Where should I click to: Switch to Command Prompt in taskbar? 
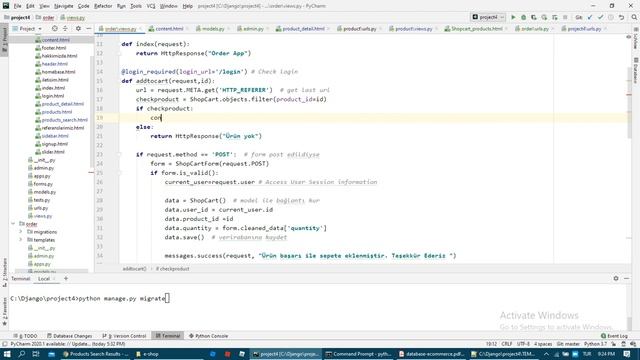[x=359, y=354]
